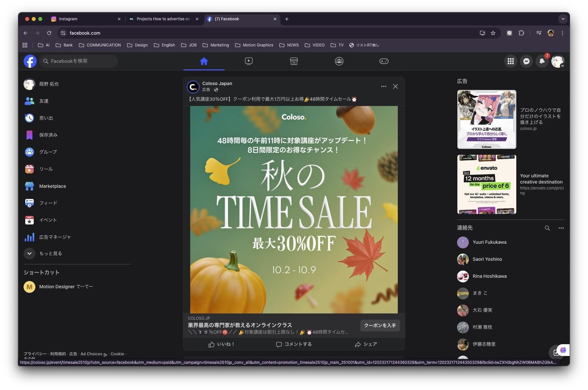Viewport: 588px width, 390px height.
Task: Open chat with 伊藤志穂里
Action: (511, 345)
